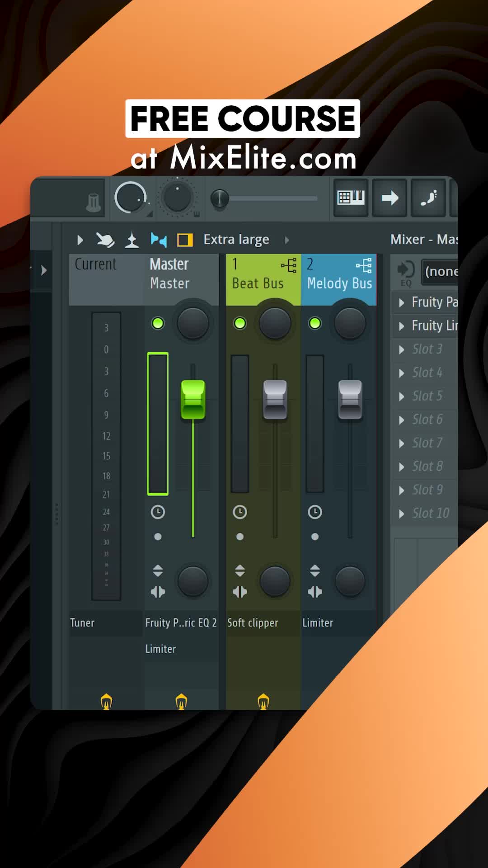This screenshot has width=488, height=868.
Task: Click the routing icon on Beat Bus
Action: tap(289, 265)
